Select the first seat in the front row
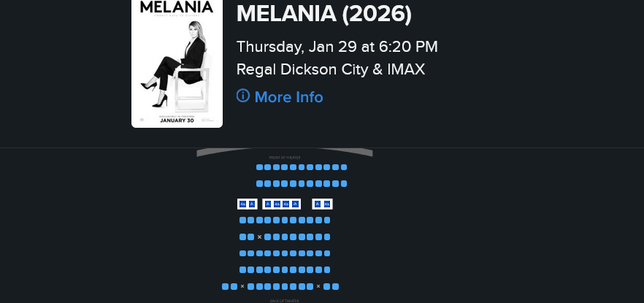The height and width of the screenshot is (303, 644). click(259, 167)
